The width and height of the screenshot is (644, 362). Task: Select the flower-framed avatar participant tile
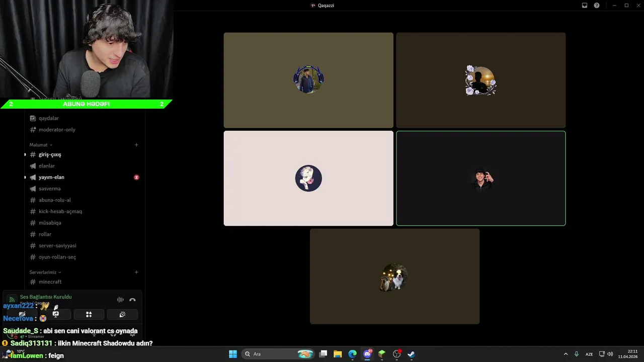pos(481,80)
